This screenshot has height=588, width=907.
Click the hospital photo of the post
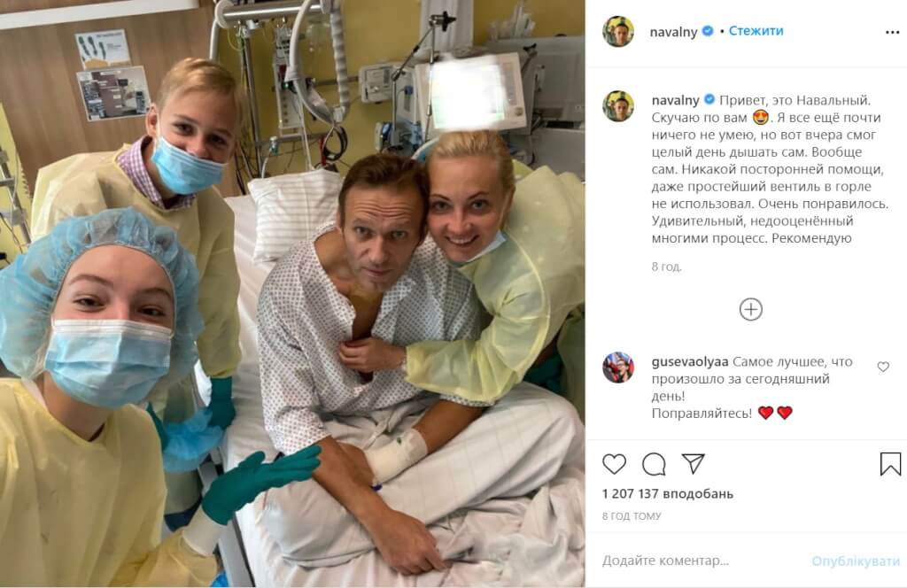(x=292, y=294)
